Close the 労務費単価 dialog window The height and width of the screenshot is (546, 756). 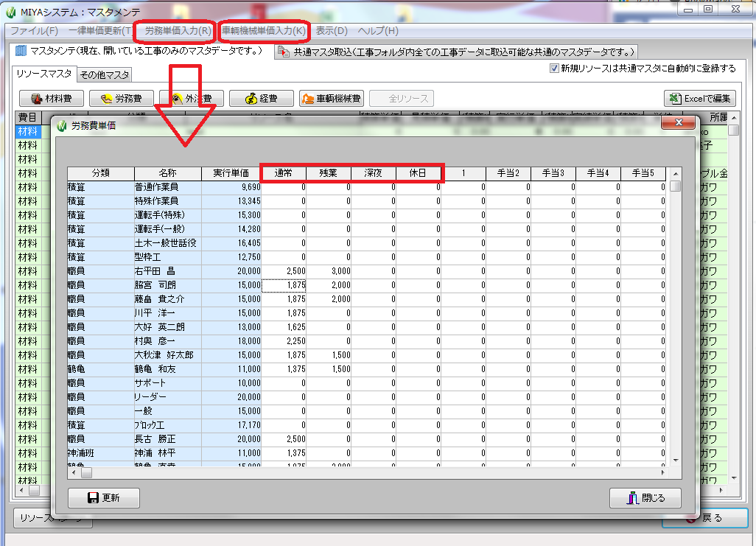679,122
